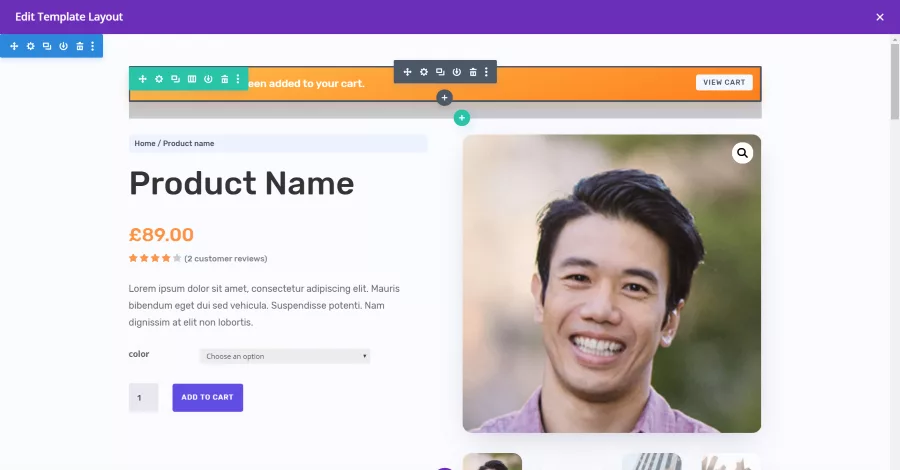The image size is (900, 470).
Task: Click the vertical scrollbar thumb
Action: [x=895, y=81]
